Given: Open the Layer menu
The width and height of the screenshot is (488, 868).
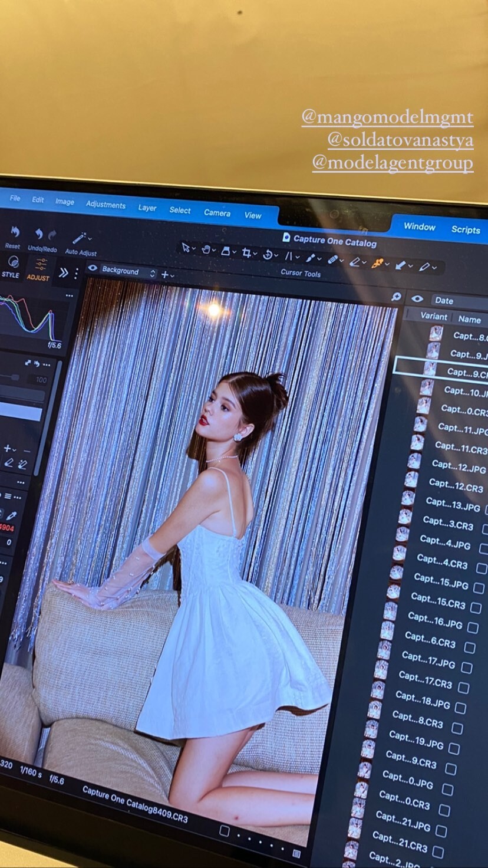Looking at the screenshot, I should pos(147,208).
